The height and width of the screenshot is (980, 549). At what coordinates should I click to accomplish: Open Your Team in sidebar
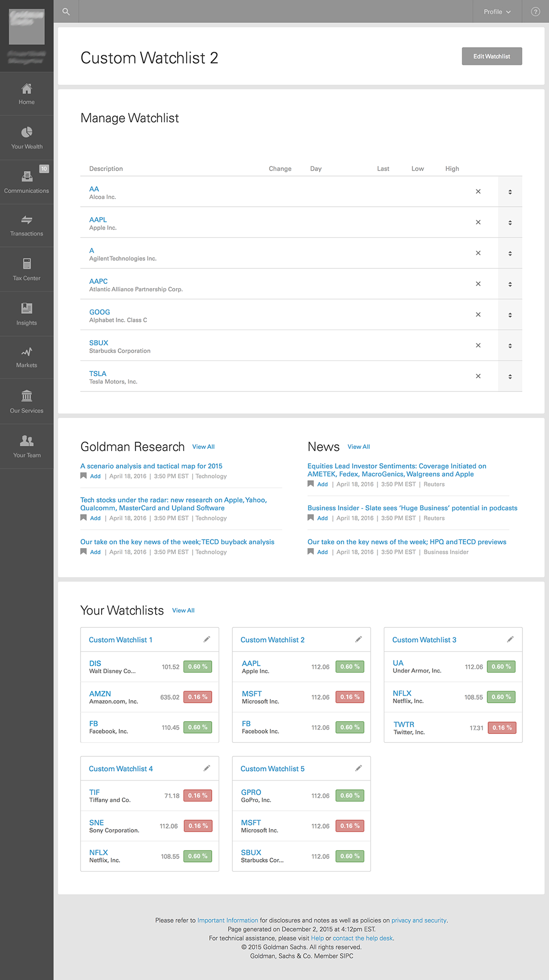pos(27,446)
